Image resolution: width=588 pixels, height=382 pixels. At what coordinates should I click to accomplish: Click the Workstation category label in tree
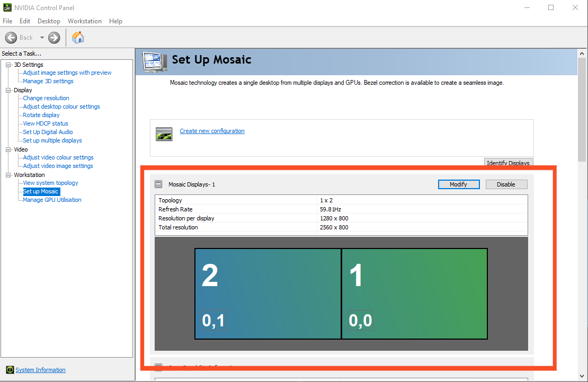[x=29, y=175]
